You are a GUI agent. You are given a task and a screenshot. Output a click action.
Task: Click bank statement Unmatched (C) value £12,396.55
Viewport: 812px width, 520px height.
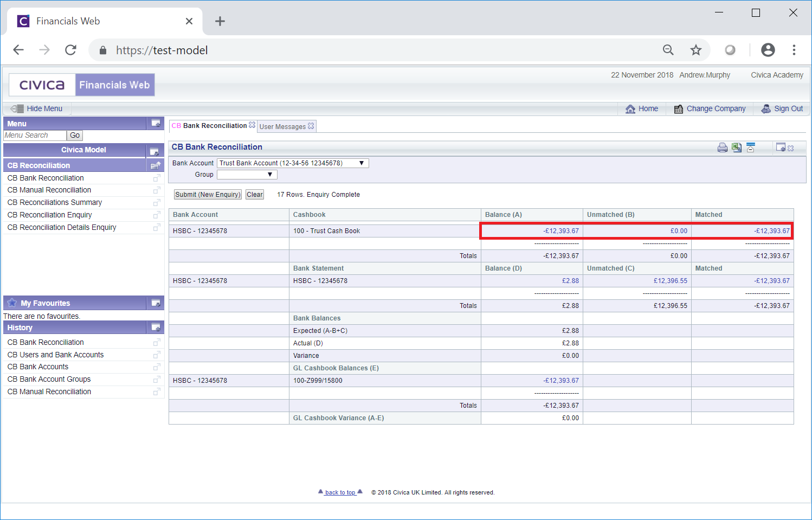(x=670, y=281)
